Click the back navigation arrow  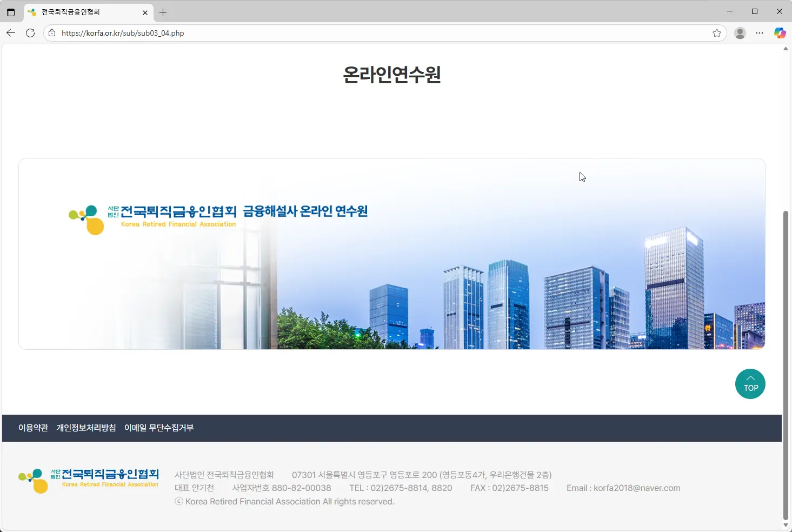point(11,33)
